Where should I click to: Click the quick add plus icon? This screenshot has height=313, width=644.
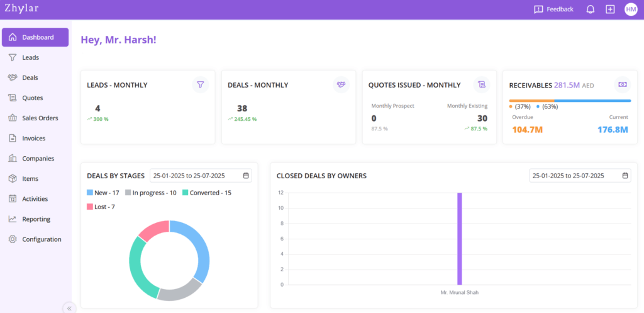[610, 9]
